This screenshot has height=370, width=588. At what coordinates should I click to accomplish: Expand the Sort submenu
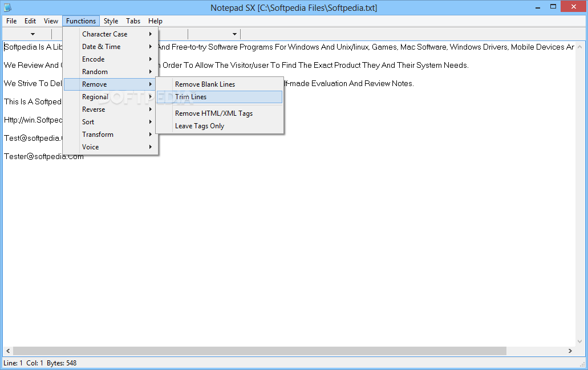click(x=110, y=122)
